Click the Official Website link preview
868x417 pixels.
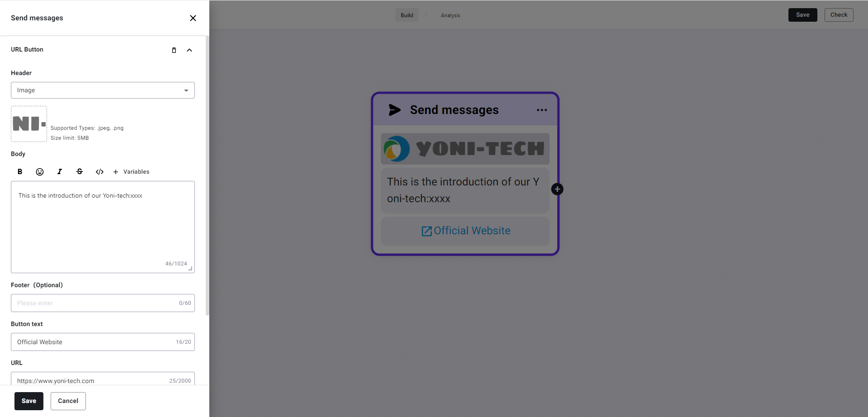[465, 231]
